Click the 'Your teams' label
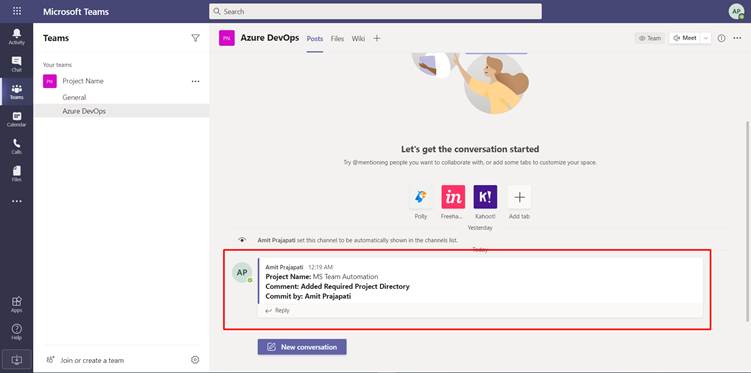Image resolution: width=751 pixels, height=373 pixels. point(57,65)
